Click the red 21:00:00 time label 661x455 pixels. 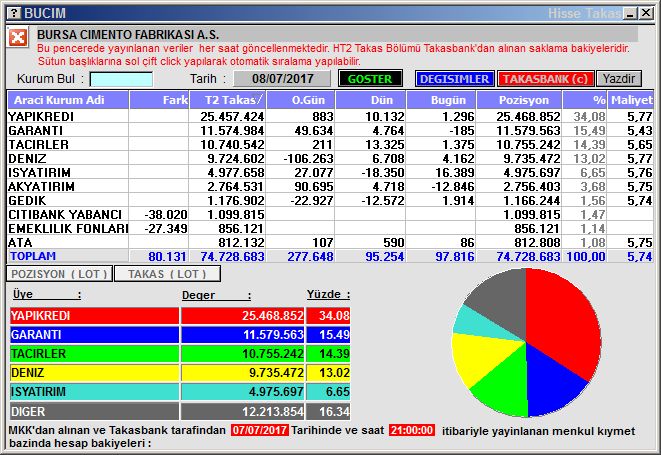pyautogui.click(x=412, y=430)
